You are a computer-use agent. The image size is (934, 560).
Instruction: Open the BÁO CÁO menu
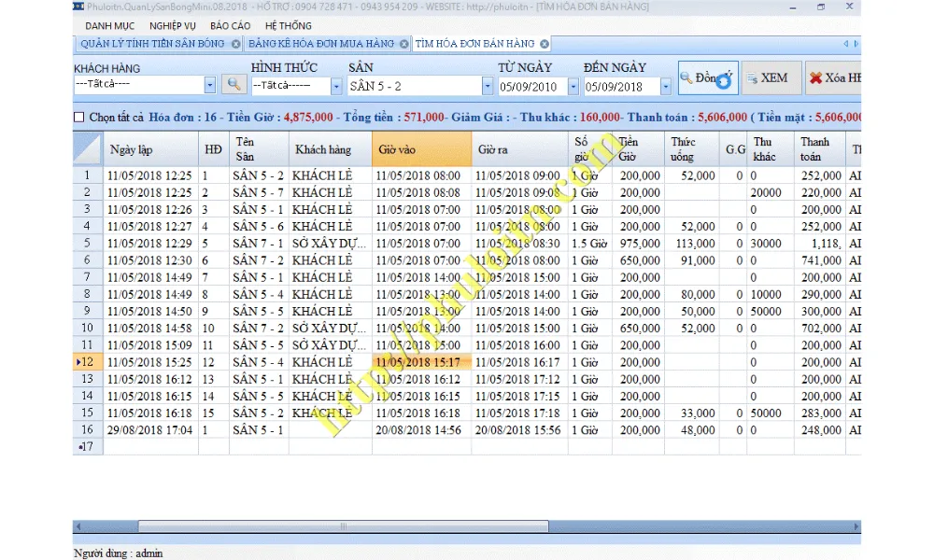coord(231,26)
